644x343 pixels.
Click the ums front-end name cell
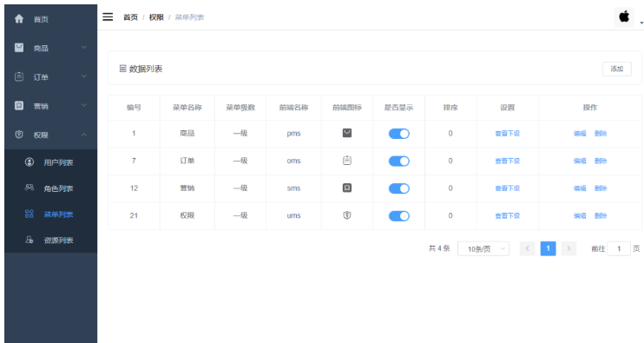[293, 215]
